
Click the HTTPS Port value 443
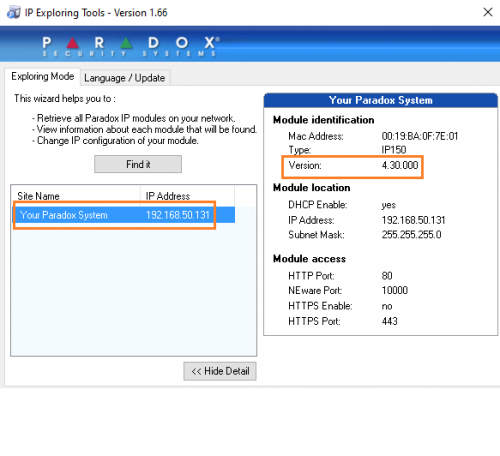tap(389, 321)
